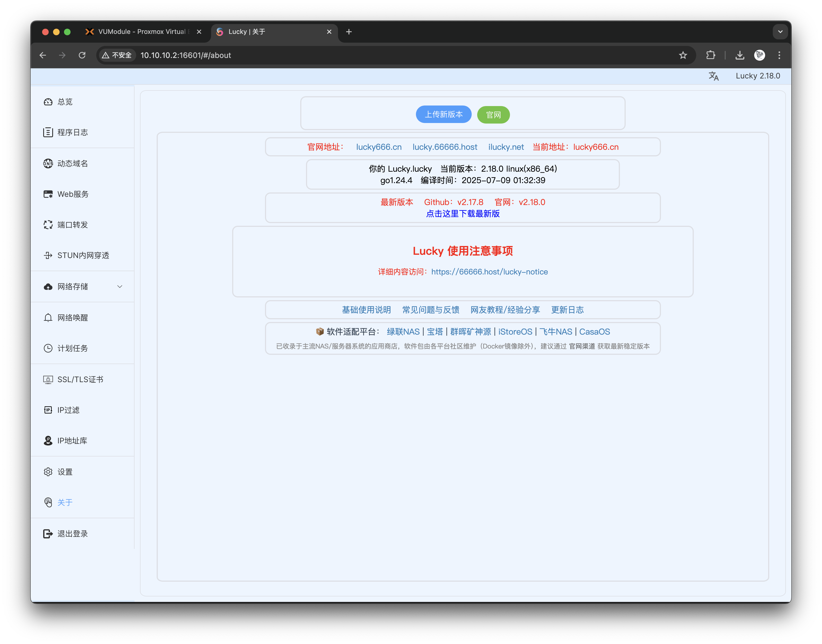Open the 总览 dashboard icon
Image resolution: width=822 pixels, height=644 pixels.
pyautogui.click(x=48, y=102)
